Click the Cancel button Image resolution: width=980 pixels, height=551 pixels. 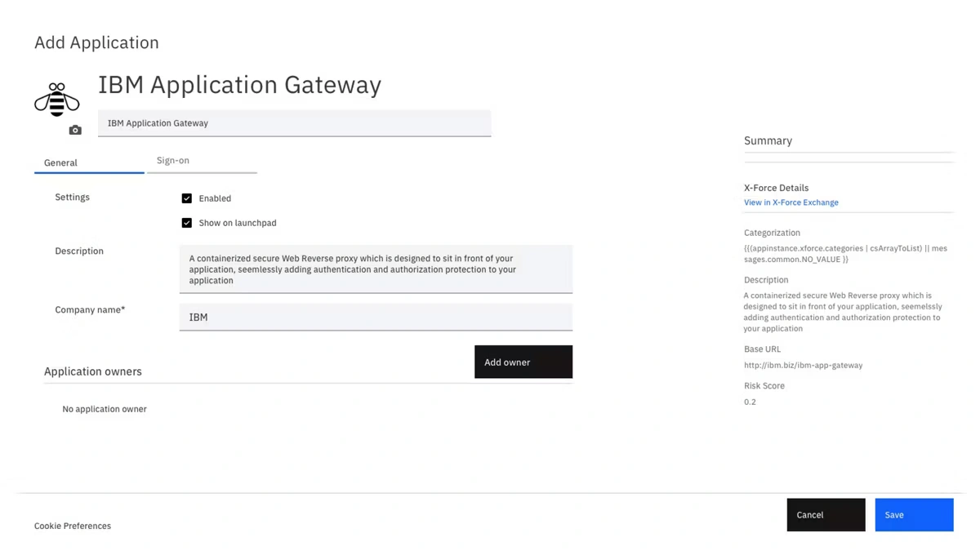[826, 515]
